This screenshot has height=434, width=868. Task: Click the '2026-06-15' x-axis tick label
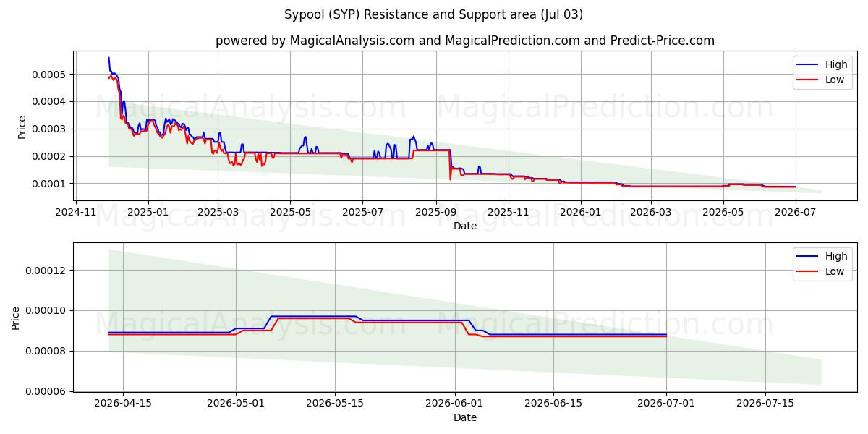tap(554, 404)
